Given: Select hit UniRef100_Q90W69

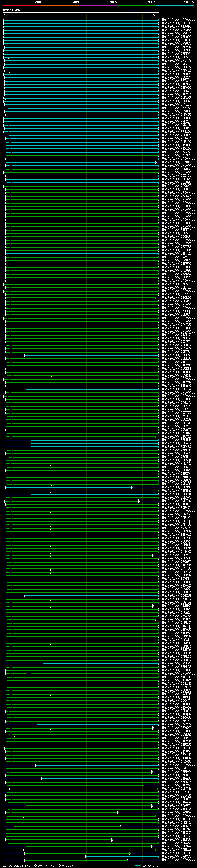Looking at the screenshot, I should coord(177,812).
